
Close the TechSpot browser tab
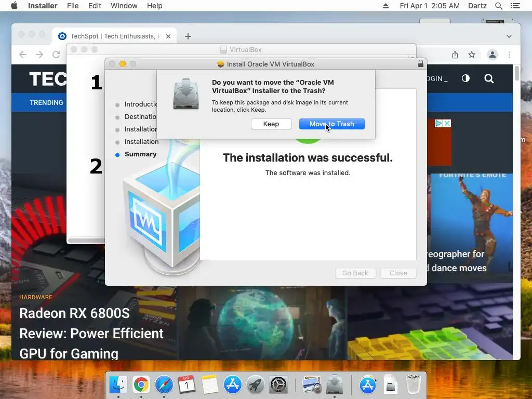click(168, 36)
